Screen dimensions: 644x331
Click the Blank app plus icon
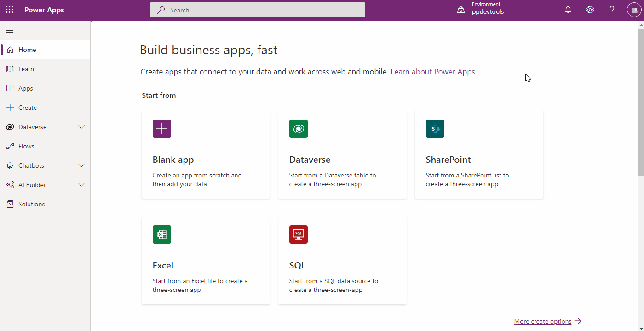click(x=162, y=129)
